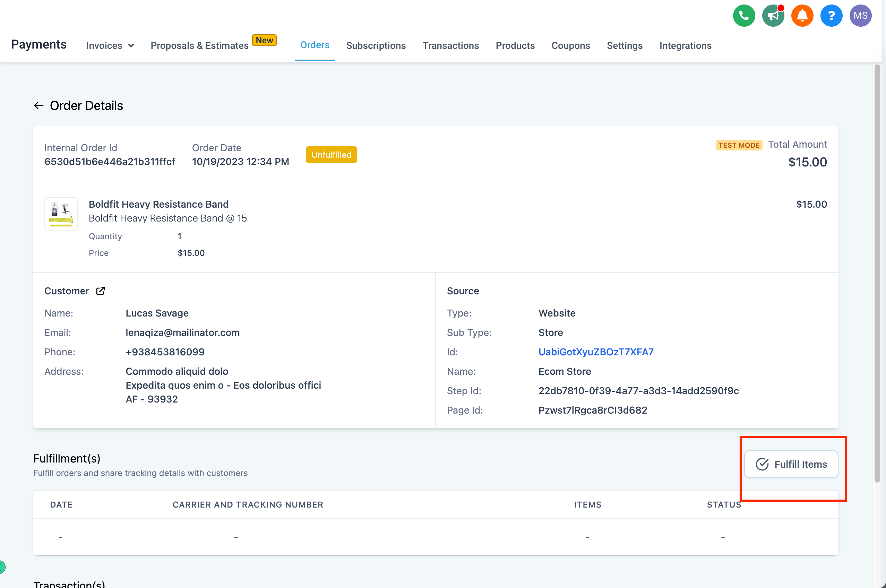Expand the Invoices dropdown menu
This screenshot has height=588, width=886.
coord(110,46)
